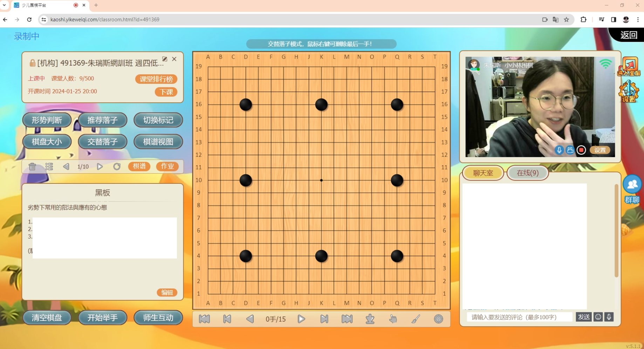This screenshot has height=349, width=644.
Task: Click the teacher avatar in video panel
Action: [x=474, y=65]
